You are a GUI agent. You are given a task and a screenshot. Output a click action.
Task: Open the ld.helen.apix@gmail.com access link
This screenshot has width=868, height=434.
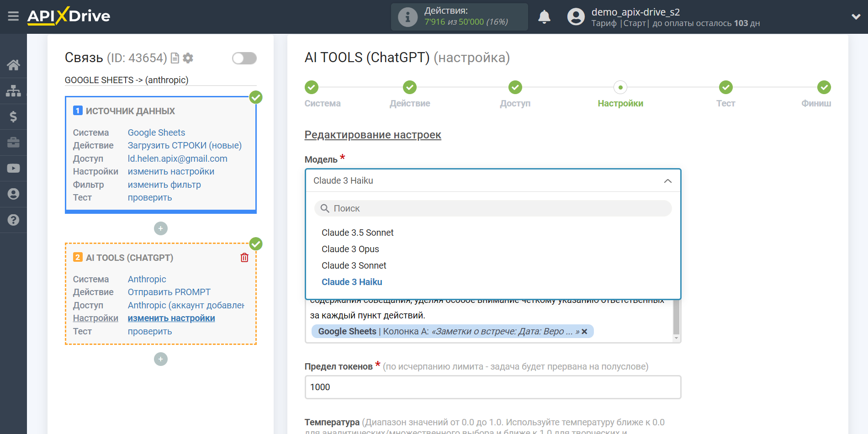point(177,159)
